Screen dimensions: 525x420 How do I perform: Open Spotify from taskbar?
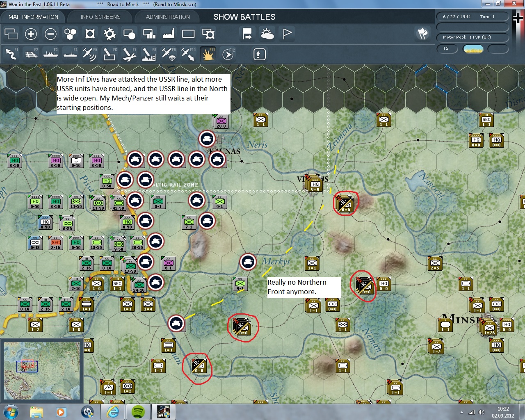tap(139, 412)
